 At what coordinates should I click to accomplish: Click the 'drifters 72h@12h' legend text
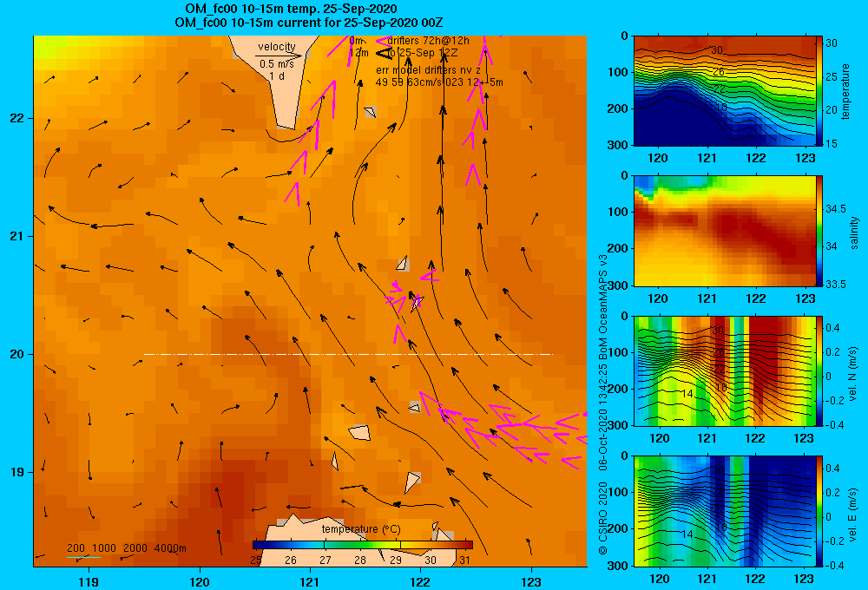point(429,41)
